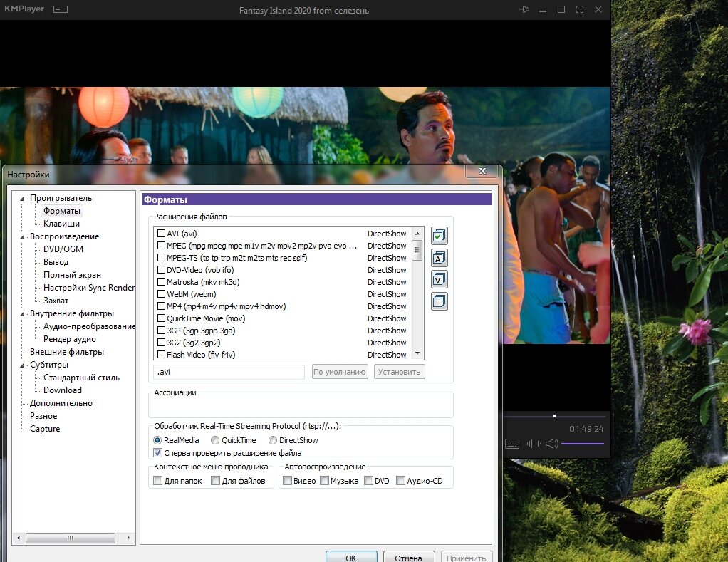Enable autoplay for Видео
Screen dimensions: 728x562
(x=287, y=481)
